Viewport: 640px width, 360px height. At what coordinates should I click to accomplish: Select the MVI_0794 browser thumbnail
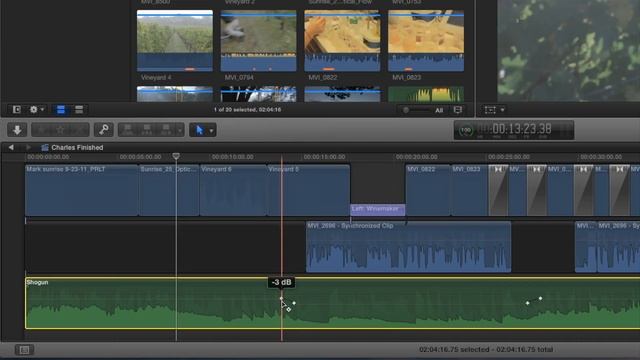(258, 40)
